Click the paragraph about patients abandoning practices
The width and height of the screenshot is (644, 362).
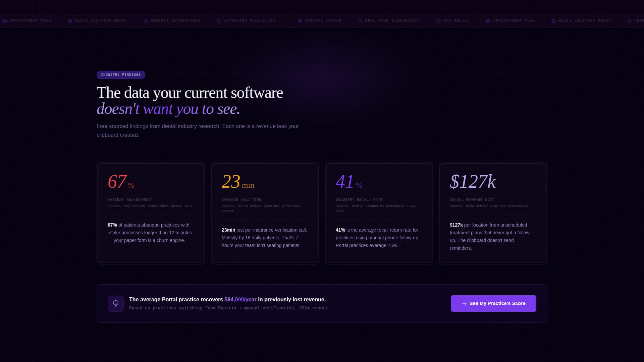point(150,233)
